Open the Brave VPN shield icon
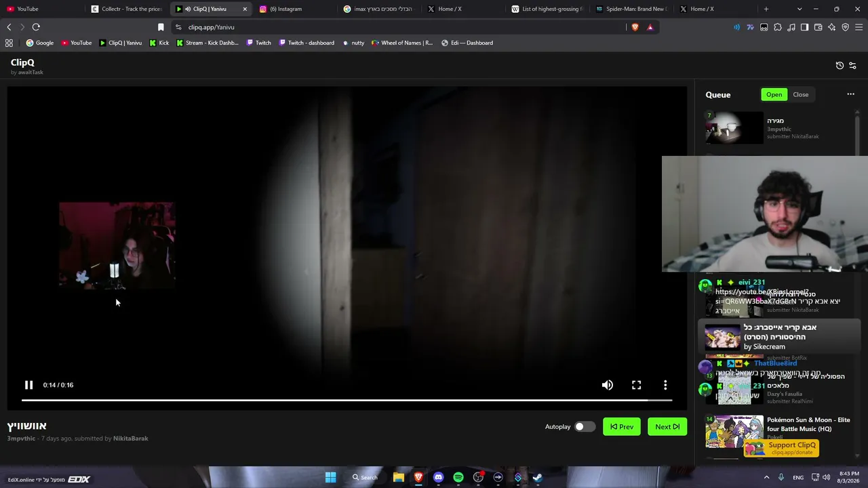 pos(846,27)
